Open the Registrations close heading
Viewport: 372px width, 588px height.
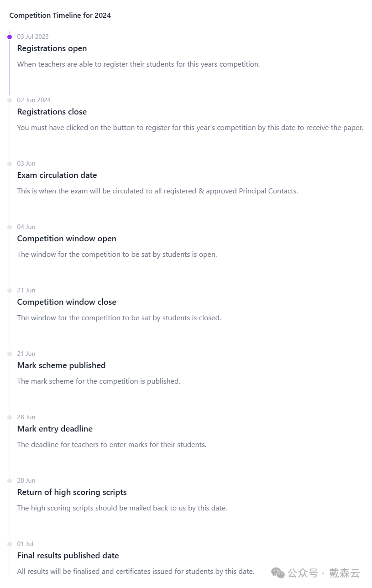[x=52, y=112]
